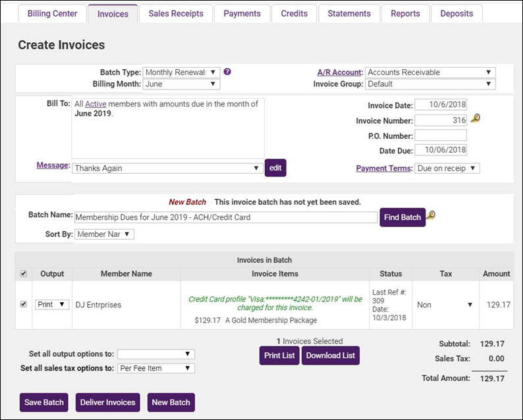
Task: Open the Deposits tab
Action: 456,14
